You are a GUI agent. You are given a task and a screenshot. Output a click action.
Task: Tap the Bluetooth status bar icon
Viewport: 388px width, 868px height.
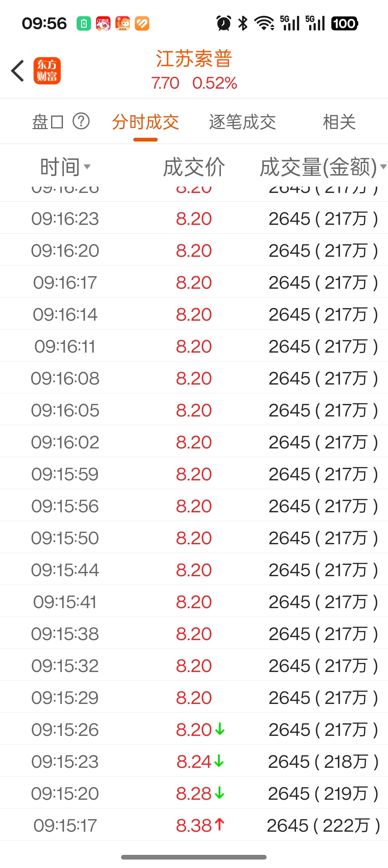[x=243, y=23]
